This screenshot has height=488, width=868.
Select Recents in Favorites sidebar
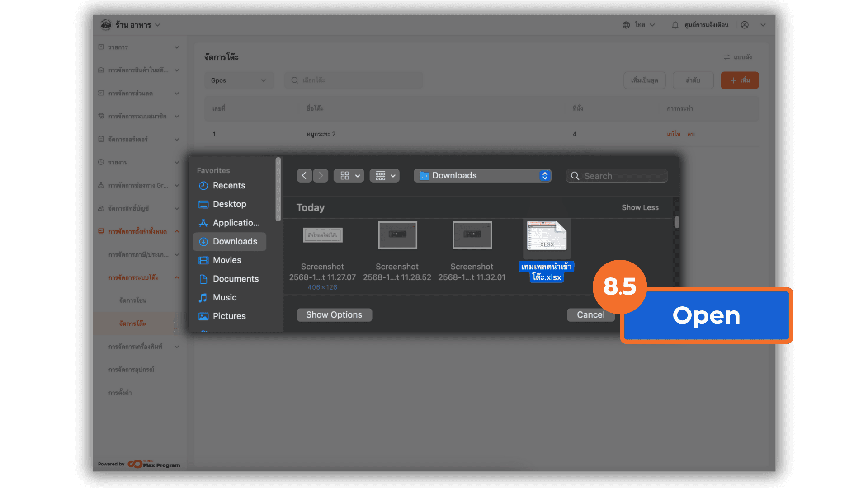point(229,186)
